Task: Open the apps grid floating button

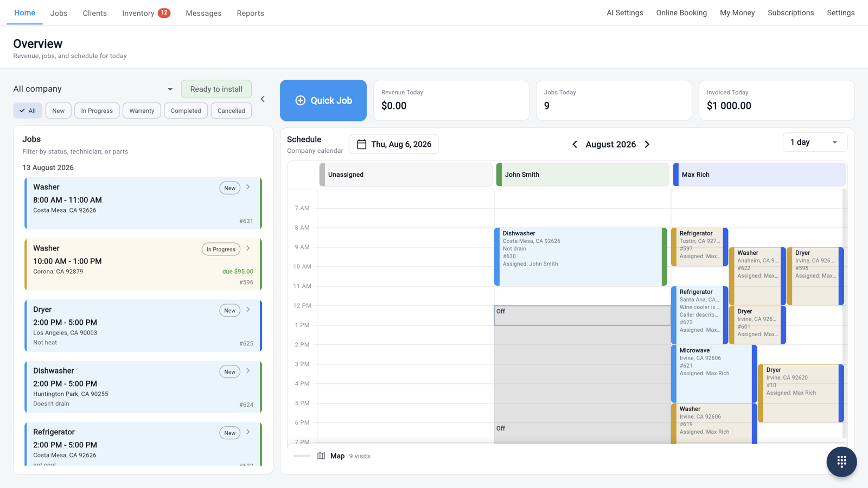Action: (x=841, y=461)
